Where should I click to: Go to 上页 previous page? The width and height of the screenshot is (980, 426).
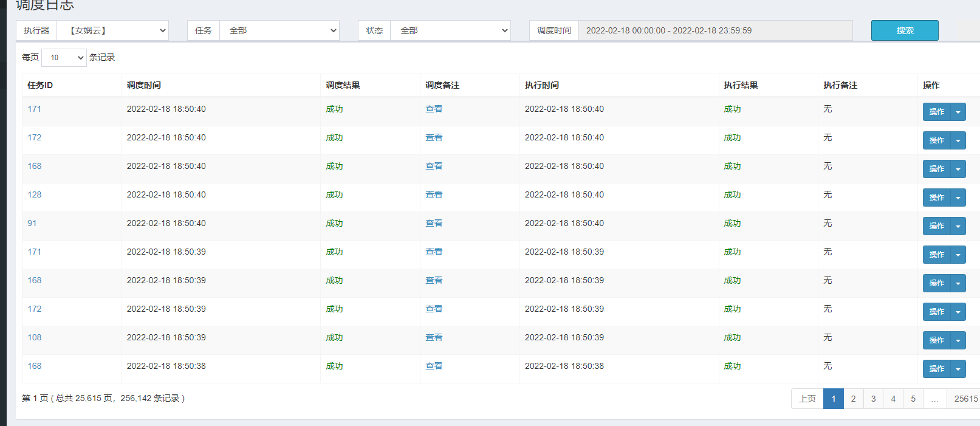pos(807,399)
